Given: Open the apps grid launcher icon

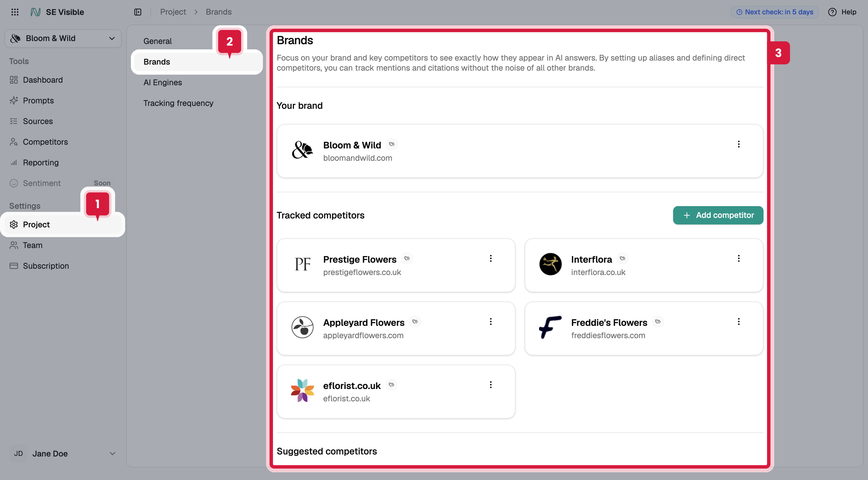Looking at the screenshot, I should (x=14, y=12).
